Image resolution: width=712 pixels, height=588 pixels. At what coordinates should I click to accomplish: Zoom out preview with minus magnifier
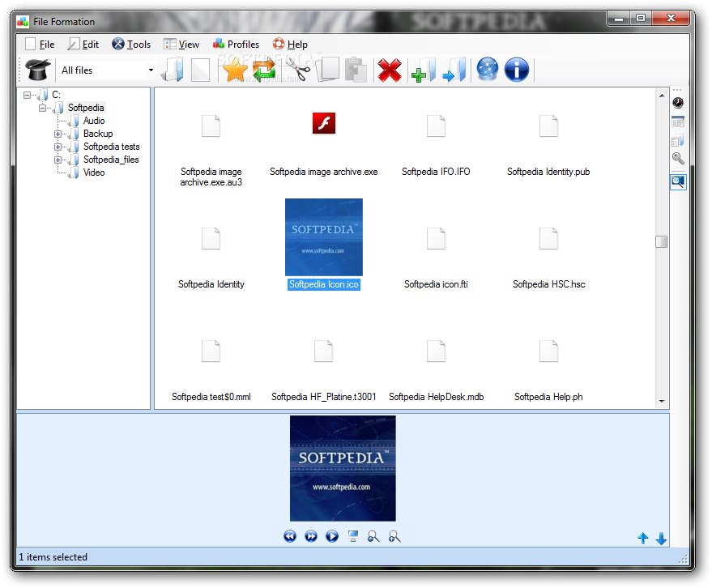373,537
